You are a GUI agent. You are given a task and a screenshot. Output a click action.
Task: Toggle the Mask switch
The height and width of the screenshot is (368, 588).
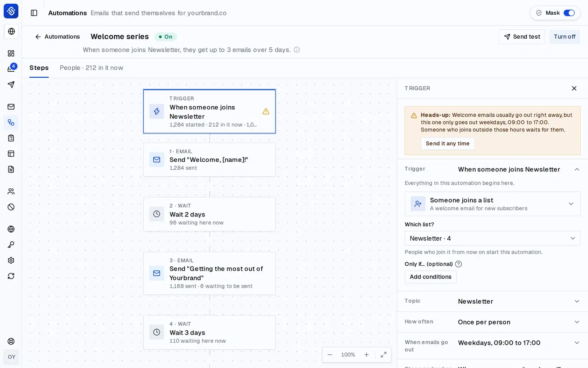click(569, 13)
